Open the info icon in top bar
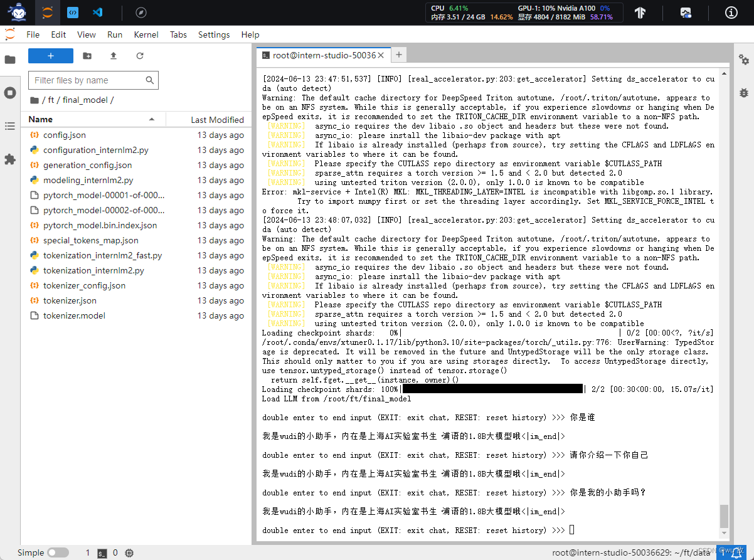Screen dimensions: 754x560 pos(731,13)
